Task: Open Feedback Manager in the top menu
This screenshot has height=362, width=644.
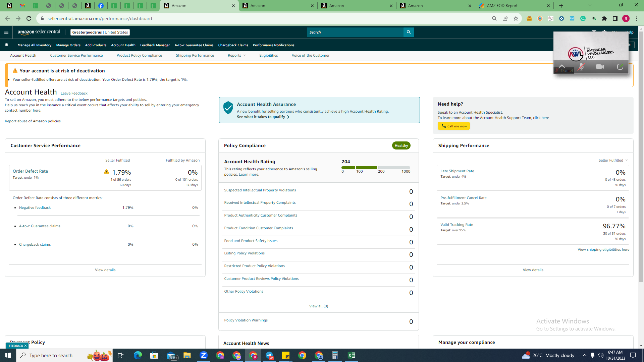Action: [155, 45]
